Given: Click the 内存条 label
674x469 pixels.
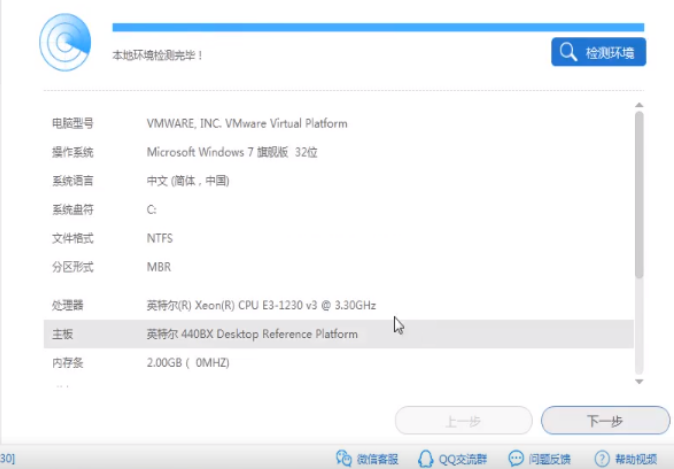Looking at the screenshot, I should [x=67, y=363].
